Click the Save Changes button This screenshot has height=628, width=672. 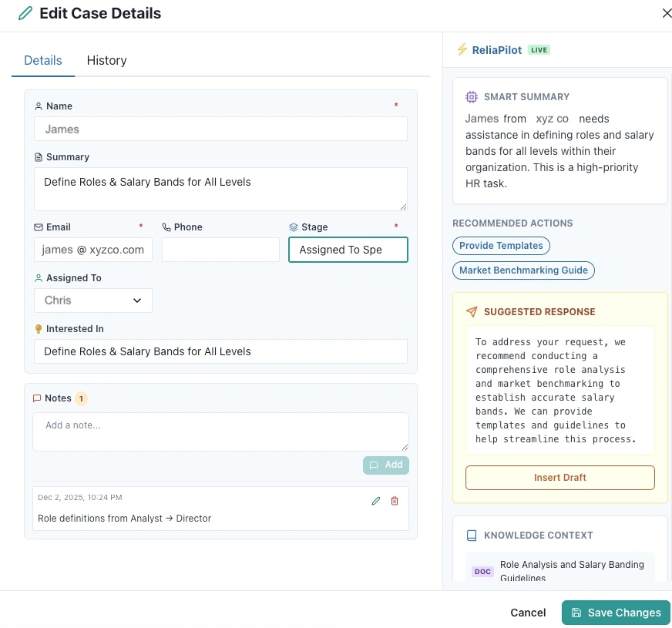coord(616,613)
